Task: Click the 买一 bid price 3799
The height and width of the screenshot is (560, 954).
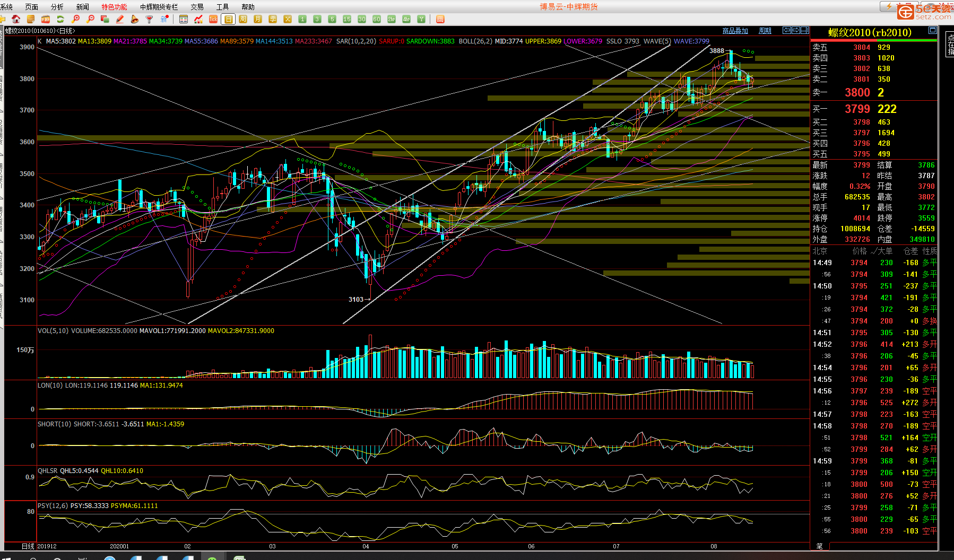Action: (x=857, y=109)
